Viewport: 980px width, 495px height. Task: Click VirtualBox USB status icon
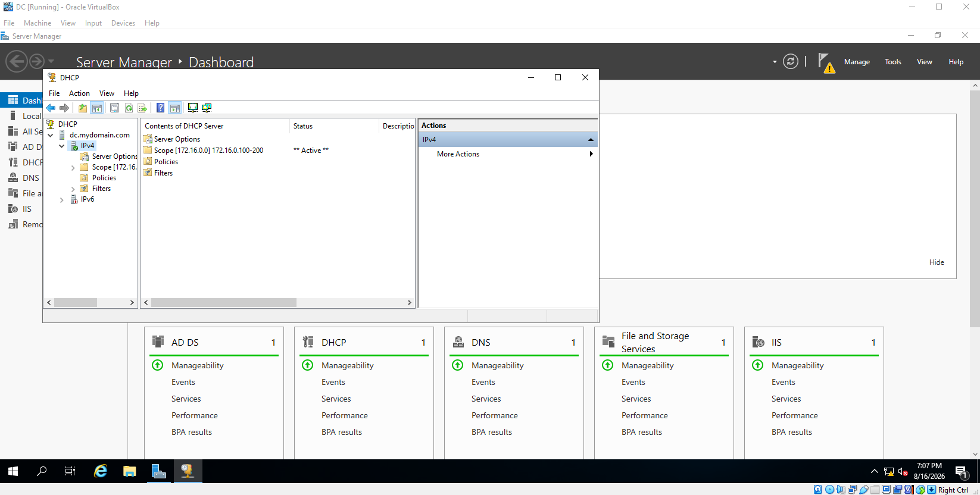863,490
